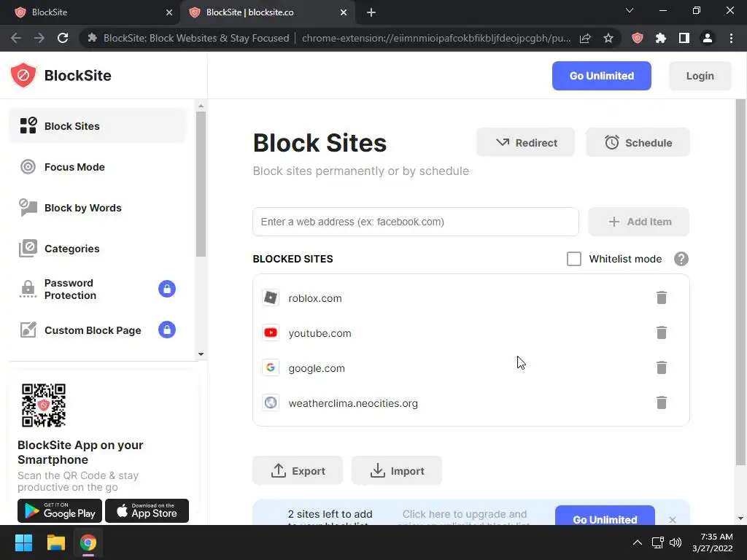This screenshot has width=747, height=560.
Task: Open Password Protection section
Action: pos(97,289)
